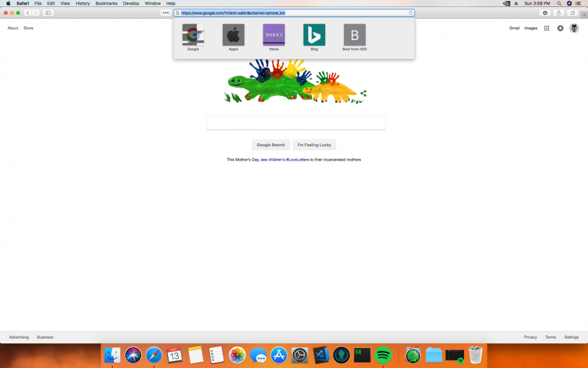This screenshot has width=588, height=368.
Task: Open Spotlight search in menu bar
Action: 559,4
